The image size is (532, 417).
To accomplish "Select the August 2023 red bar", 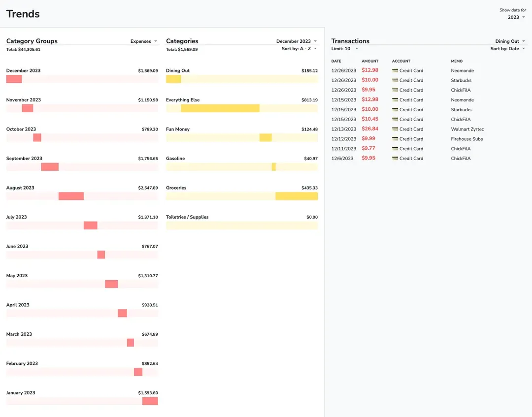I will [x=71, y=196].
